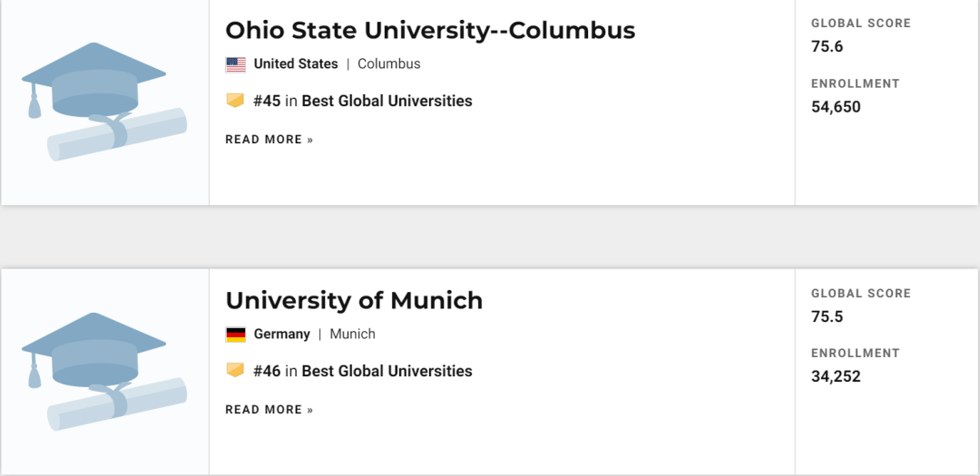The height and width of the screenshot is (476, 980).
Task: Open Best Global Universities link for #45
Action: point(387,101)
